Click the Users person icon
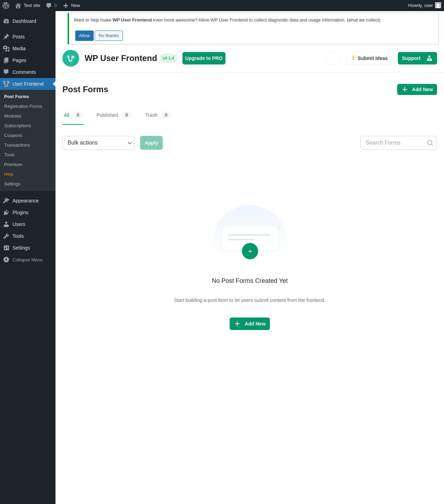This screenshot has height=504, width=444. [x=6, y=224]
